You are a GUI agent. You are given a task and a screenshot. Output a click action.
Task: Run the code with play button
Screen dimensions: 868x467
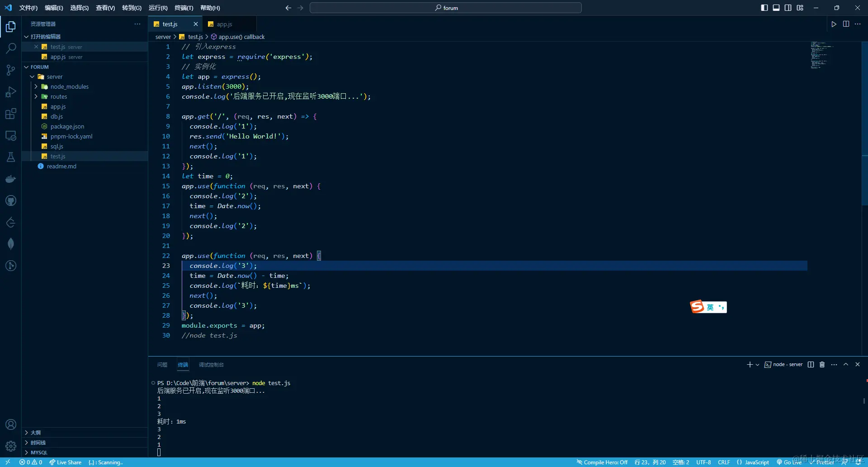pyautogui.click(x=834, y=24)
